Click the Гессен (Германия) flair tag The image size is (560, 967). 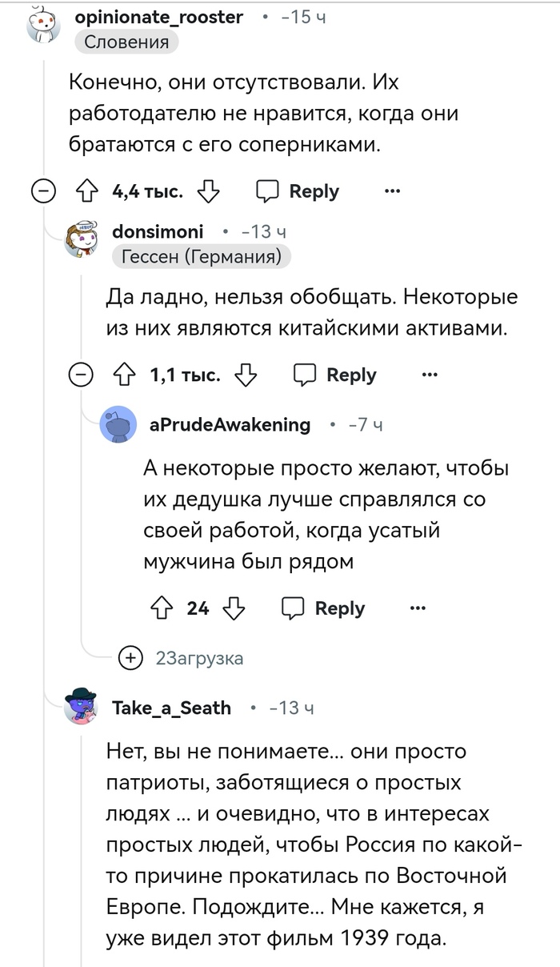point(202,256)
